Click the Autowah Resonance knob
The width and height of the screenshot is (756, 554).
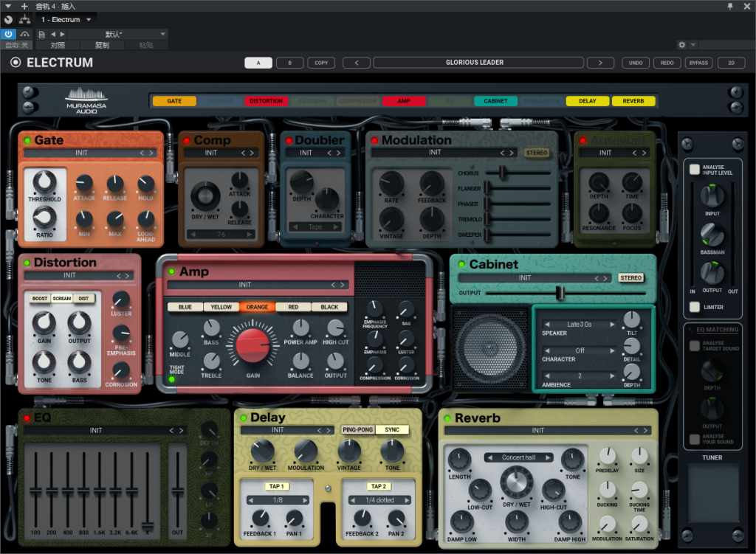tap(598, 213)
